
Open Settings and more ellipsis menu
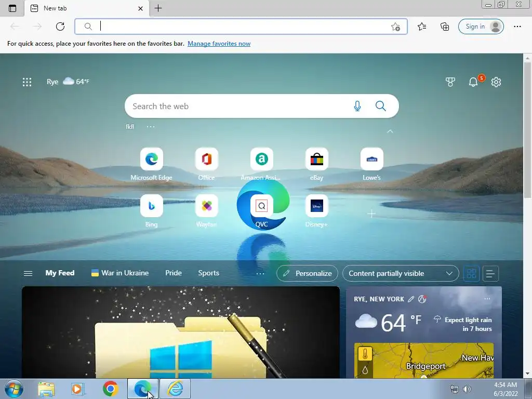(517, 26)
